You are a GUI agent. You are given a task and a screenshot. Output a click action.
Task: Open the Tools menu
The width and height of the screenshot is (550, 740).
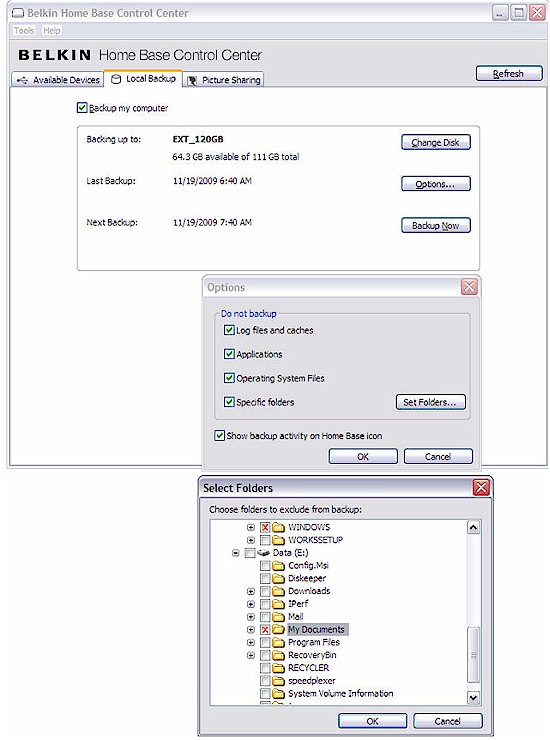tap(24, 31)
